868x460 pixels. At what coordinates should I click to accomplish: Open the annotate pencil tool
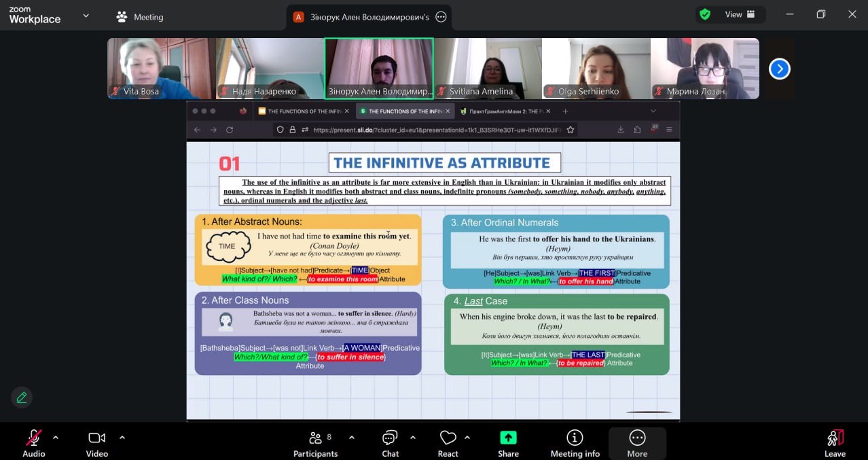click(x=22, y=397)
